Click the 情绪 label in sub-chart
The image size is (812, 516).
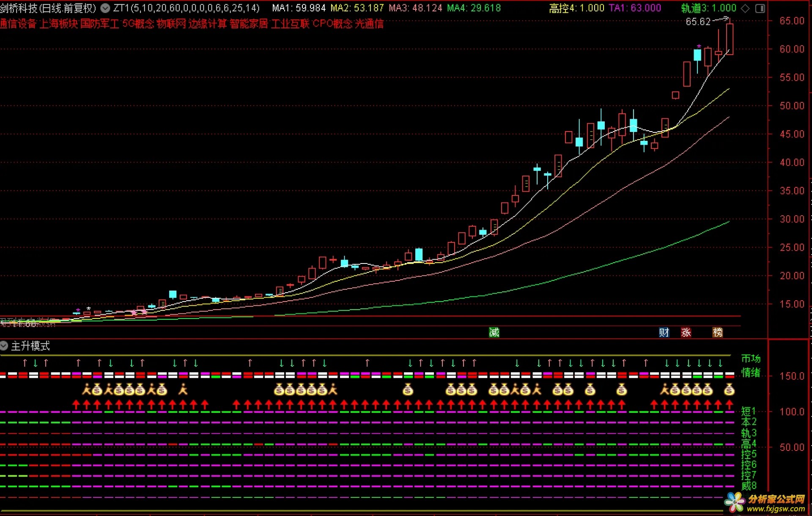(x=751, y=373)
